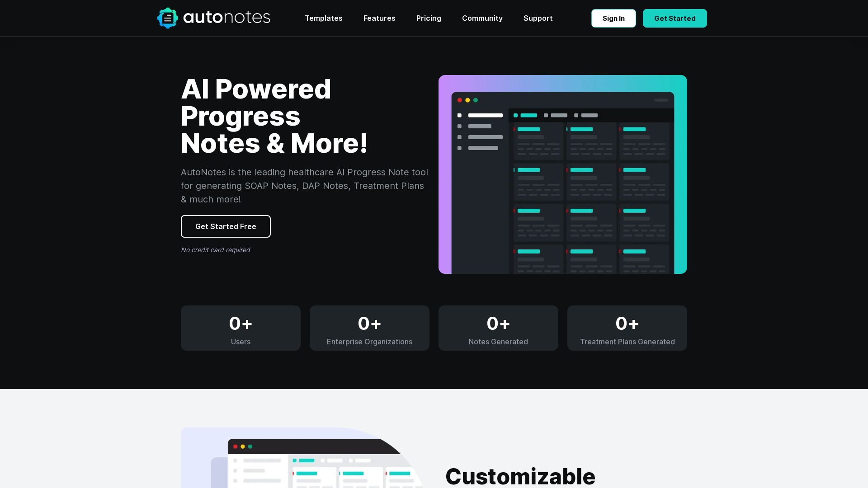Expand the Templates navigation menu item
Image resolution: width=868 pixels, height=488 pixels.
point(323,18)
